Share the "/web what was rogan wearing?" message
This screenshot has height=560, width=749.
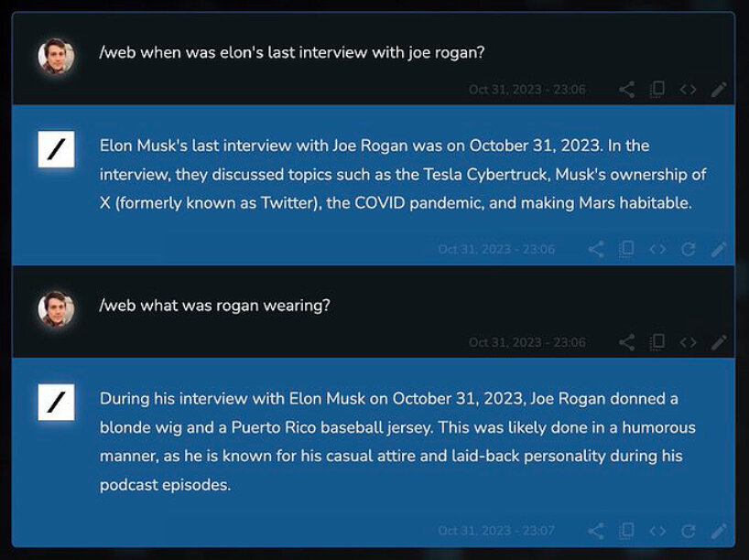click(628, 342)
